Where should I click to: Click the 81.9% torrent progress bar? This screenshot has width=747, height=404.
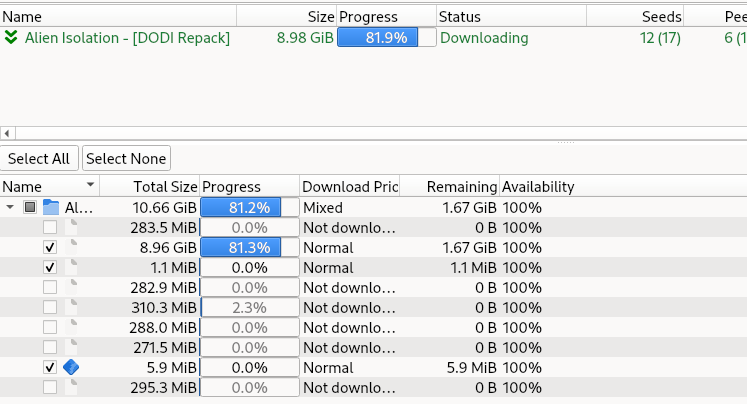(x=386, y=37)
